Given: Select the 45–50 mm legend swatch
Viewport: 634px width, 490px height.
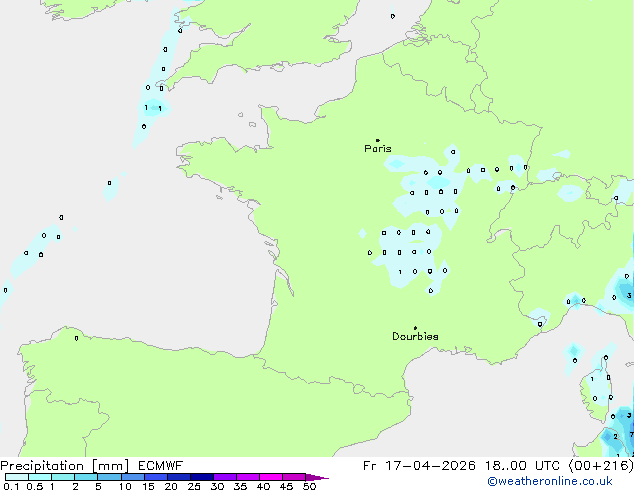Looking at the screenshot, I should coord(294,477).
